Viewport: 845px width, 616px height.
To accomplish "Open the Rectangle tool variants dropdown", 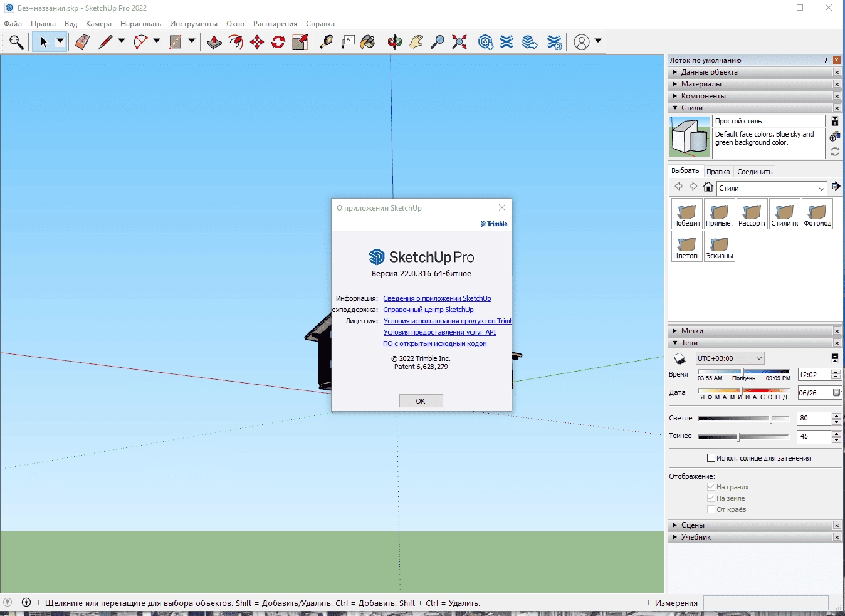I will (x=192, y=41).
